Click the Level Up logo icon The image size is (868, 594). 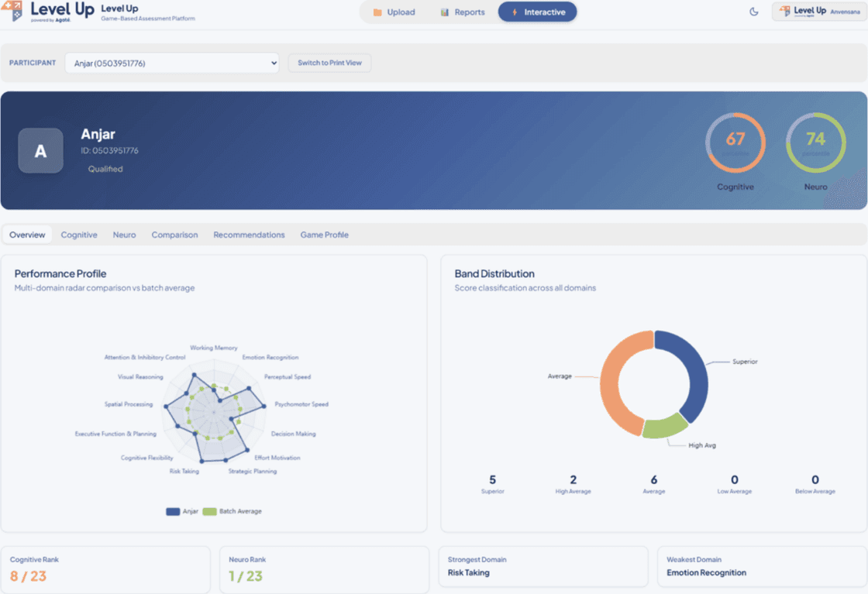point(13,11)
